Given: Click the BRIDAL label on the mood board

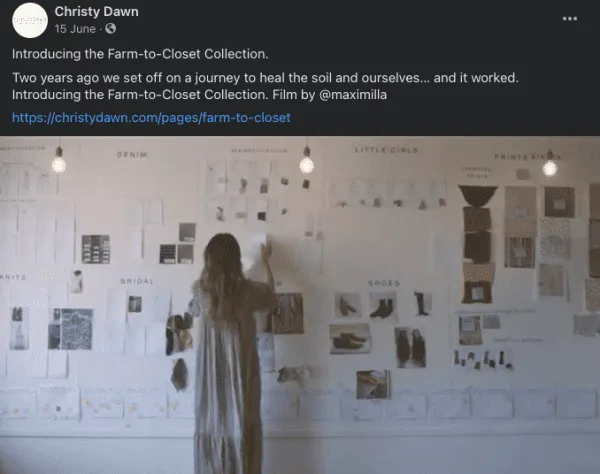Looking at the screenshot, I should tap(137, 281).
